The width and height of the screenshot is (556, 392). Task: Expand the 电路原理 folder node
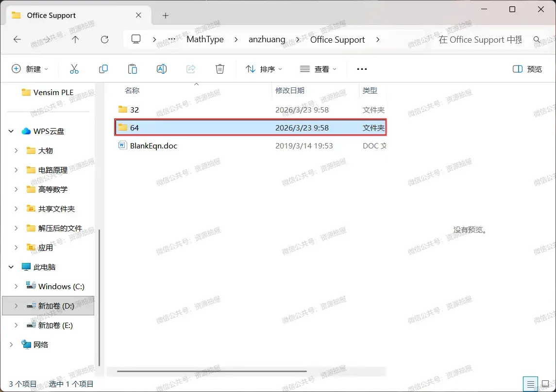16,170
